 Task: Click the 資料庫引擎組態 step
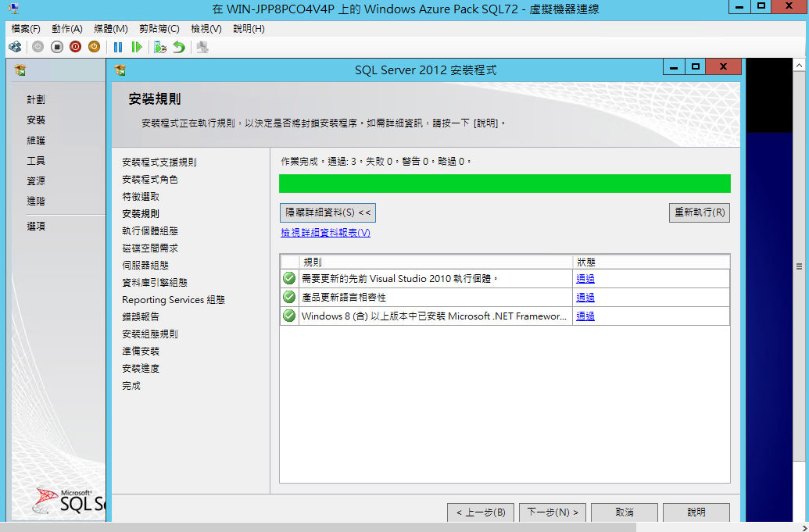pos(155,283)
